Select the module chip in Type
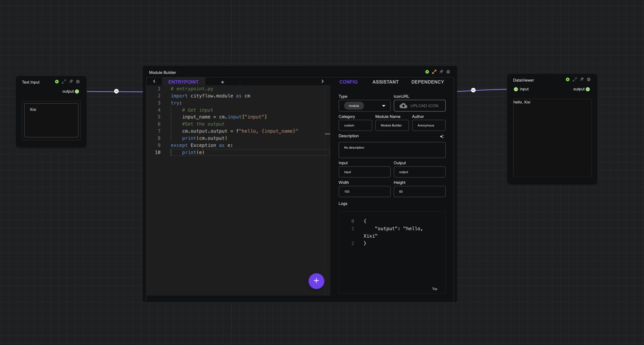This screenshot has height=345, width=644. pyautogui.click(x=354, y=106)
